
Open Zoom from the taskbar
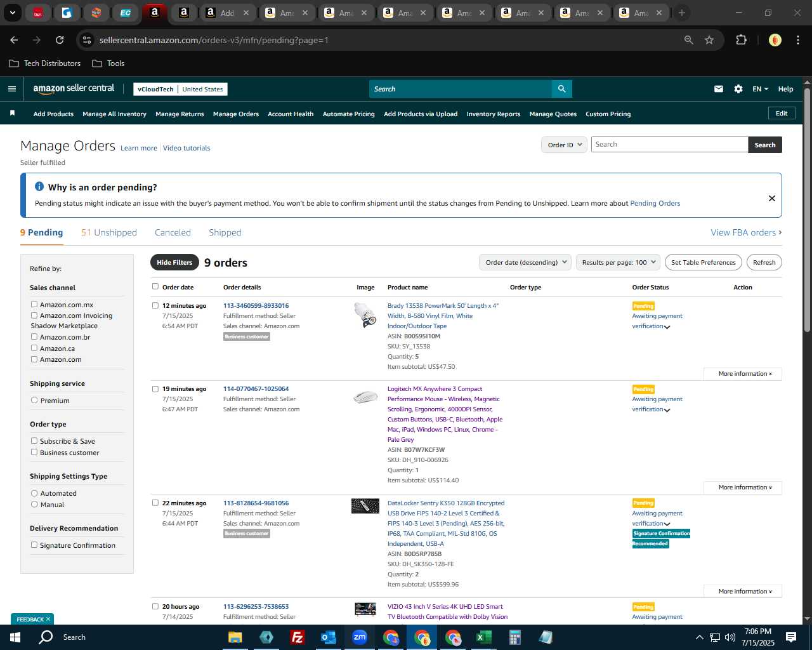pyautogui.click(x=360, y=637)
